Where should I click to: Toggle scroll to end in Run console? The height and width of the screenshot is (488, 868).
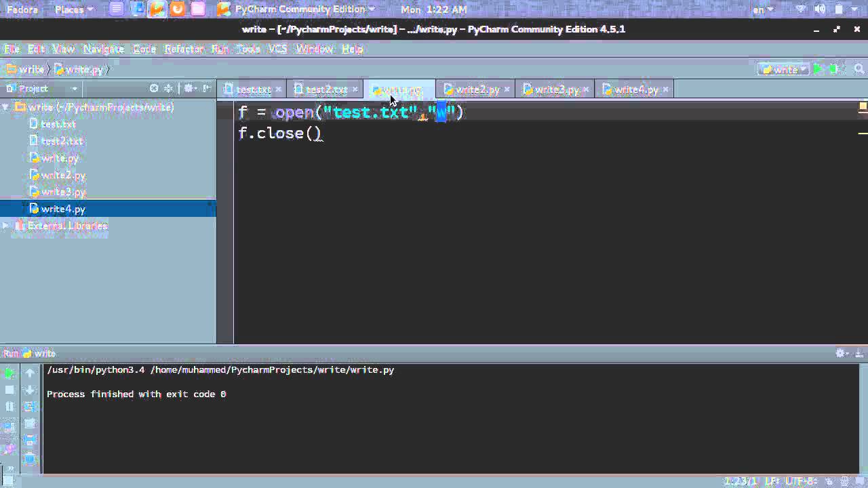30,425
